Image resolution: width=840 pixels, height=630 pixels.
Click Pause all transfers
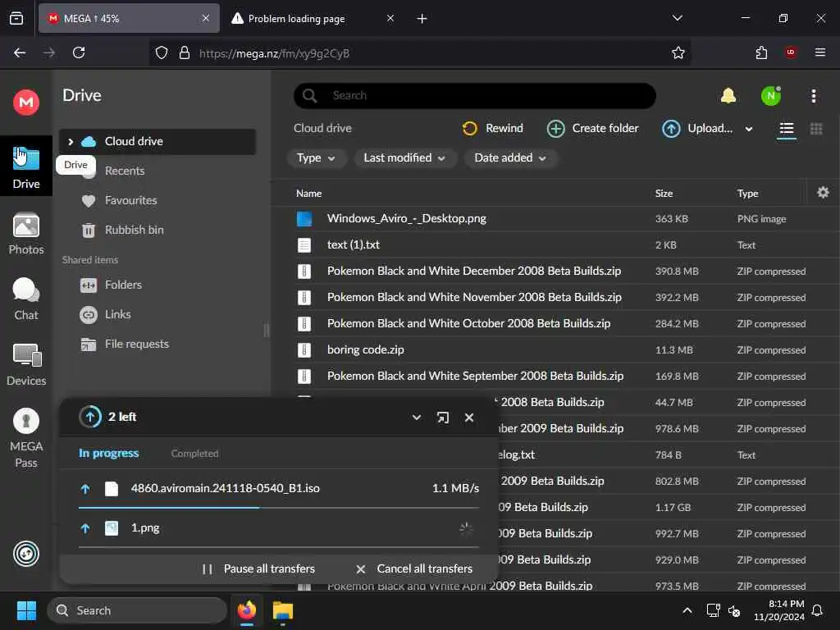(258, 569)
